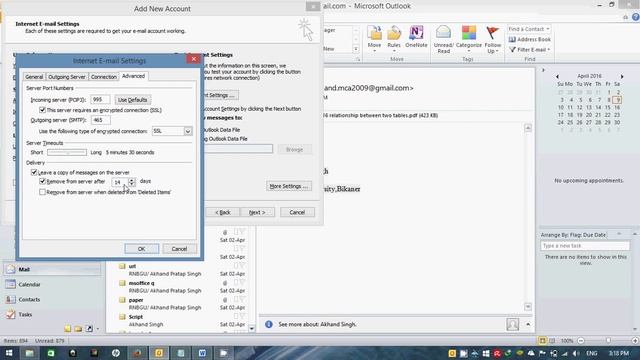
Task: Open the Rules ribbon button
Action: [394, 38]
